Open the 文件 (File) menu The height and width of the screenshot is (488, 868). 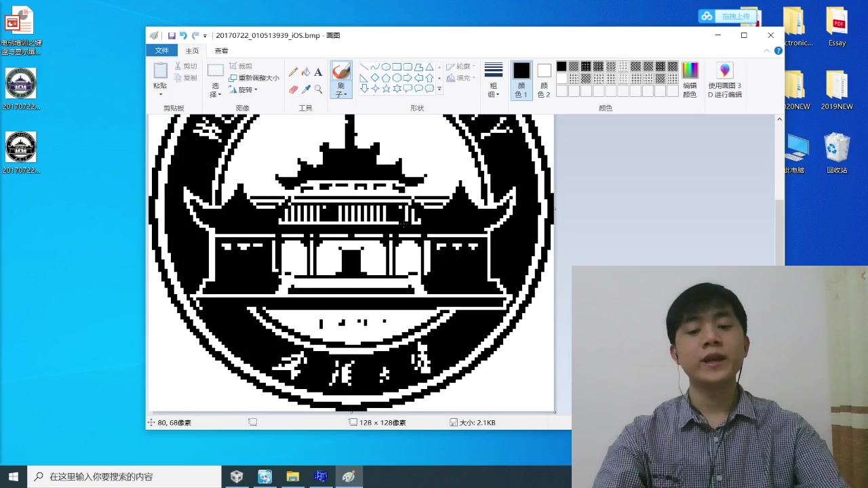161,51
